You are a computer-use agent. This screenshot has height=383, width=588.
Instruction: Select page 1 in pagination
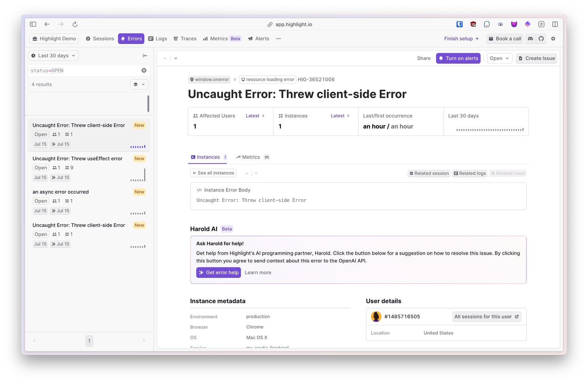tap(89, 341)
